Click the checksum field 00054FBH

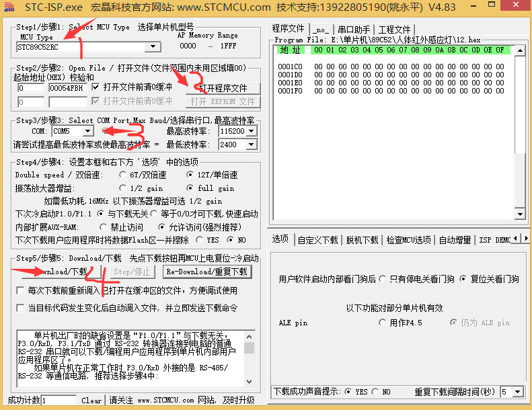click(68, 88)
